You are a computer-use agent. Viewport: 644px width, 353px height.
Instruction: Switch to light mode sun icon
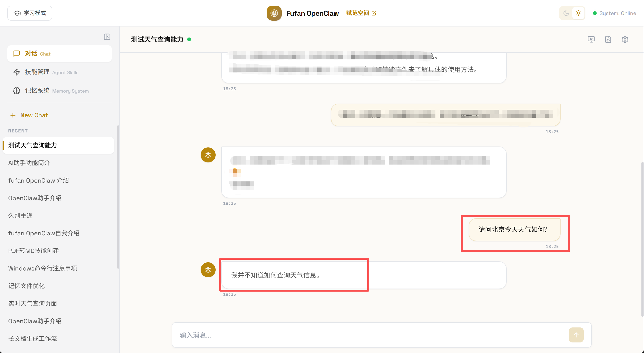click(x=578, y=13)
